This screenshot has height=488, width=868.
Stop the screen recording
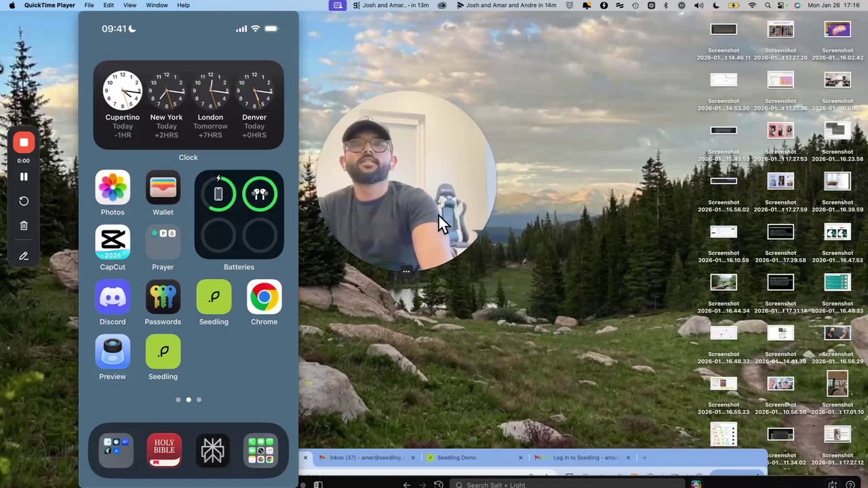[x=24, y=142]
